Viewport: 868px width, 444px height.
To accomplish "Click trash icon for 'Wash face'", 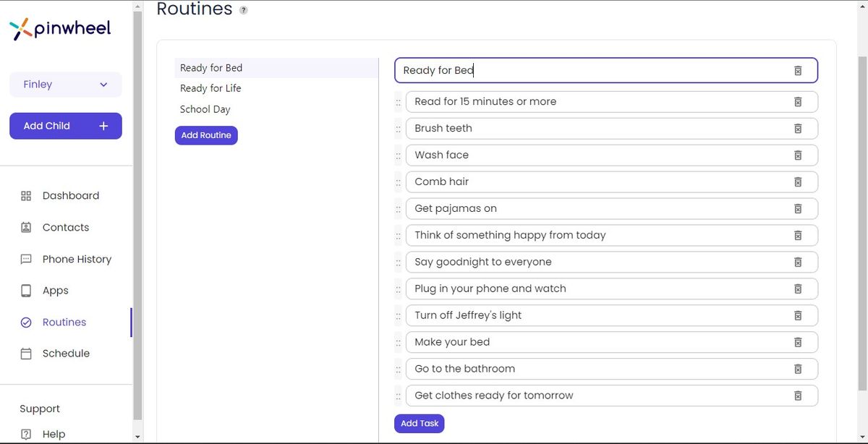I will point(798,155).
